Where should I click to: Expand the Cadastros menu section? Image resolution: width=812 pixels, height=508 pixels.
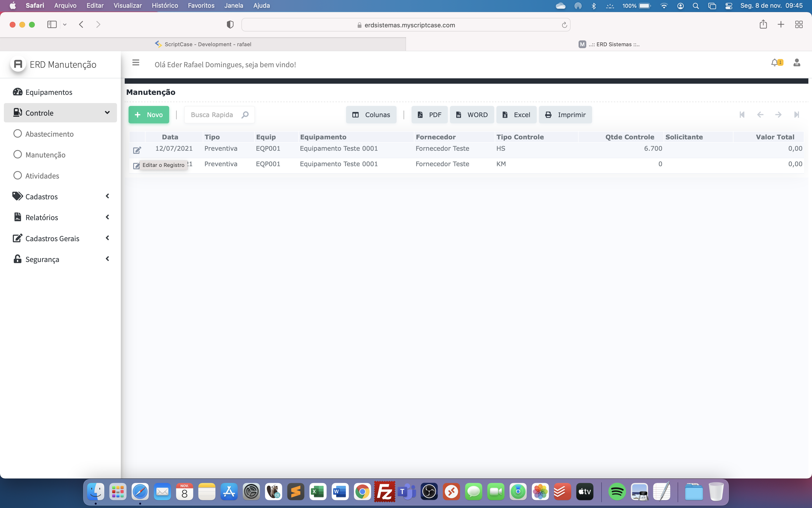tap(60, 196)
